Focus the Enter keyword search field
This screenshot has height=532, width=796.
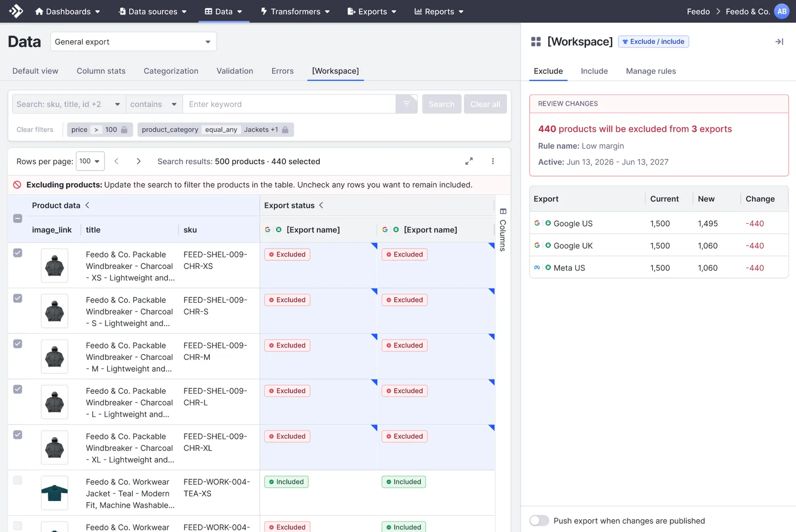point(290,104)
